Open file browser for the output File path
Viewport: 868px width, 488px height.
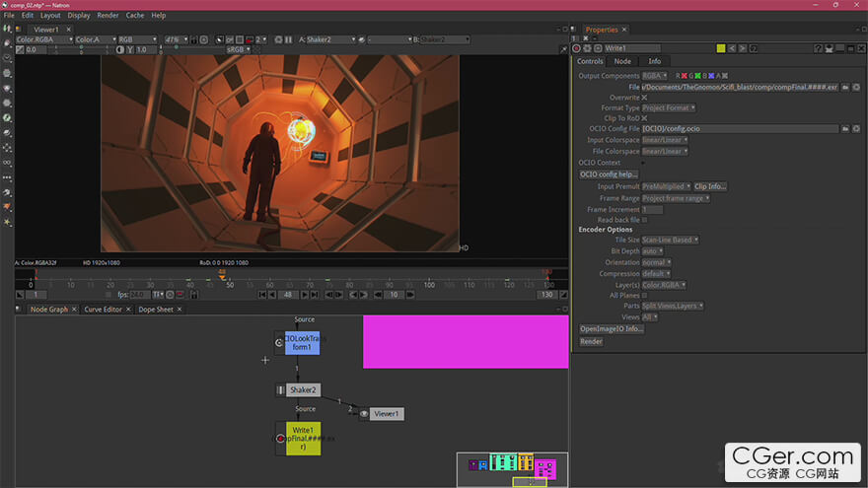click(x=845, y=87)
